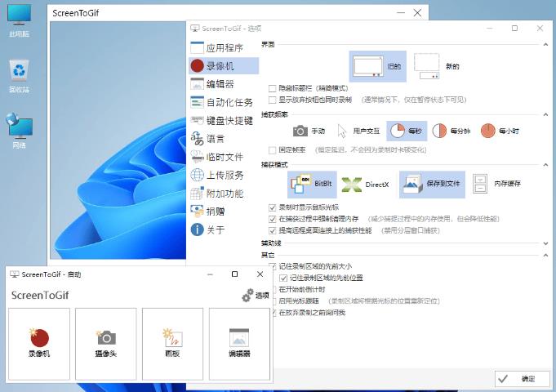Open 网络 desktop icon
This screenshot has width=556, height=392.
tap(19, 131)
